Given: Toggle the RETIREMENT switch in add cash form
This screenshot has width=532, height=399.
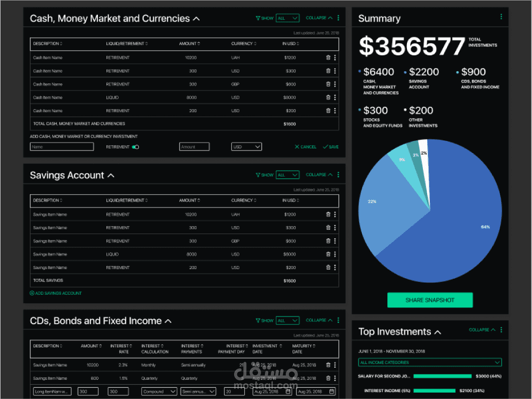Looking at the screenshot, I should point(136,147).
